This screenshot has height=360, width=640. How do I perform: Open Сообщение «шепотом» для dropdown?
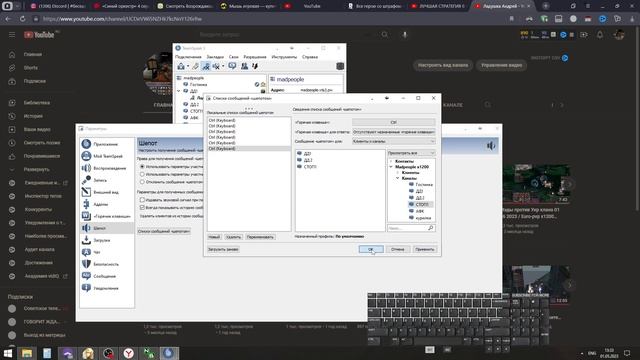point(394,141)
